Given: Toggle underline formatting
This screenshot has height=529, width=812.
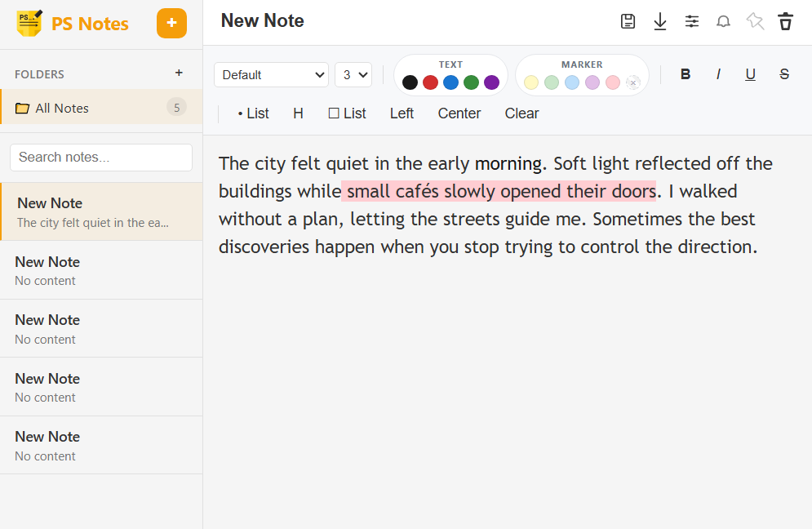Looking at the screenshot, I should (x=750, y=74).
